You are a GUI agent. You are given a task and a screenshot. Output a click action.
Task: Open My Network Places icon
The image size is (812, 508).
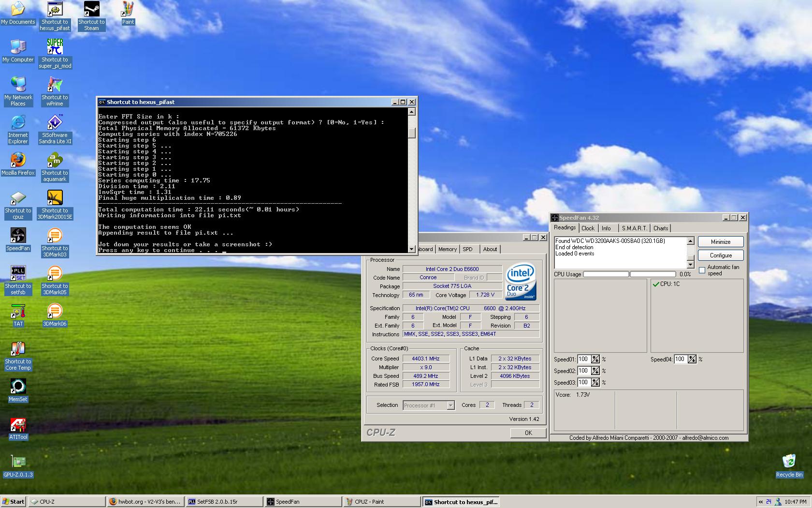[18, 91]
